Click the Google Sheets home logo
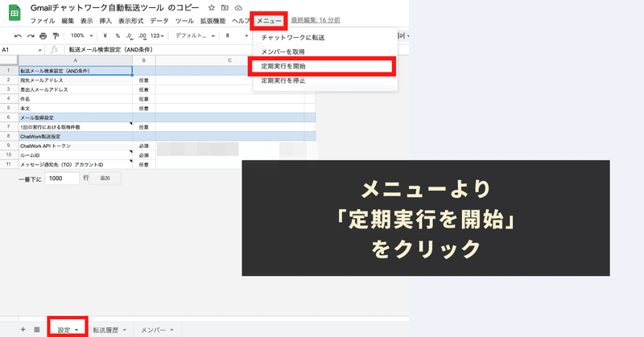 [14, 13]
